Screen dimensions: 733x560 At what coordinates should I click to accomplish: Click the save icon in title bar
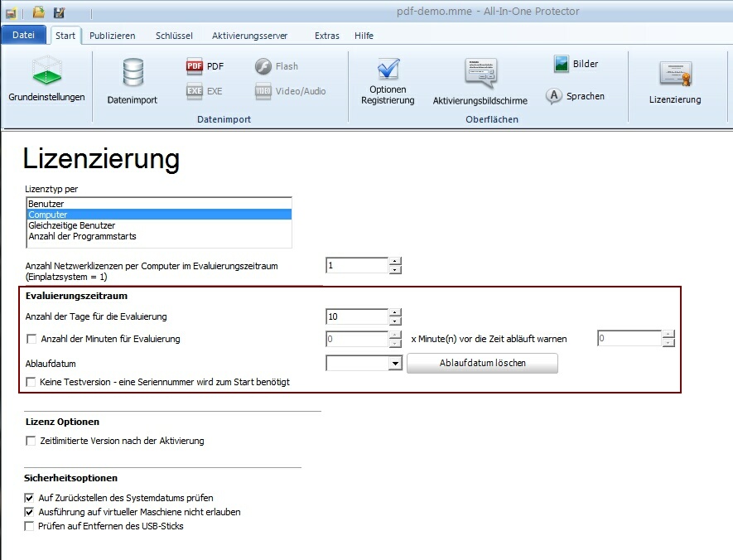click(x=59, y=12)
